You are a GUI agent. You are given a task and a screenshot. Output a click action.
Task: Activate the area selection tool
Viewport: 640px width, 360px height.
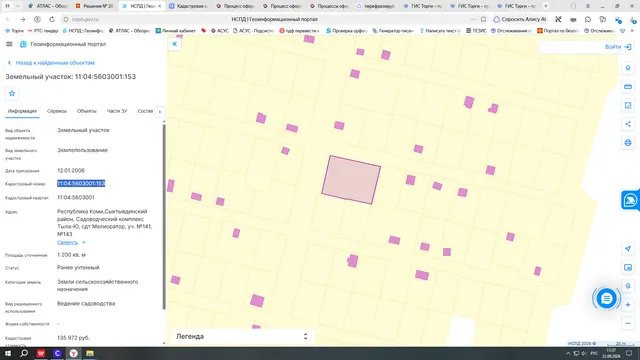point(628,105)
